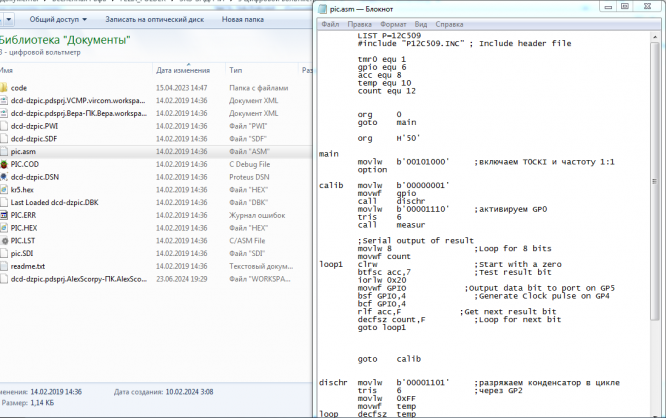Click the 'goto calib' line in Notepad
This screenshot has width=666, height=418.
[389, 359]
